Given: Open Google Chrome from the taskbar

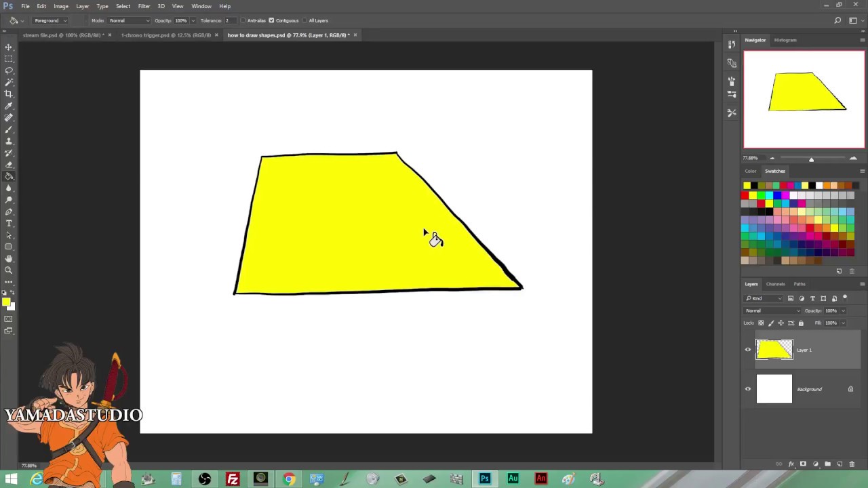Looking at the screenshot, I should coord(288,479).
